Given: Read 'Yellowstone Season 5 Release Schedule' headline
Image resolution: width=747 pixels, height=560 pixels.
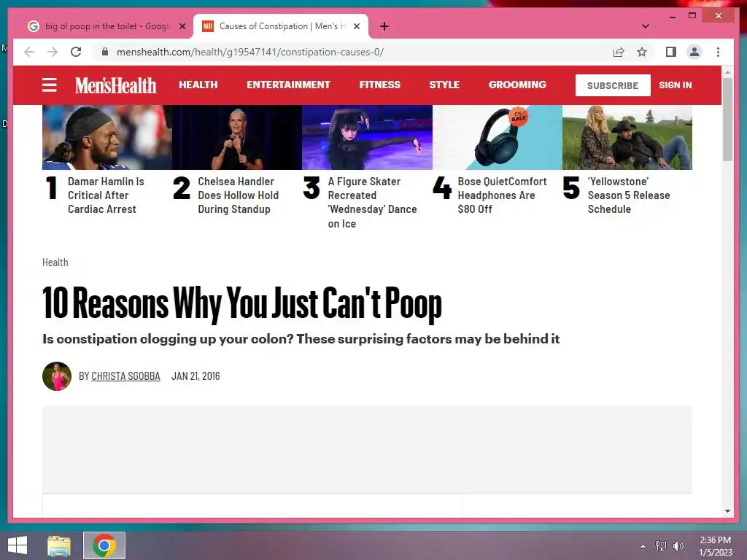Looking at the screenshot, I should (x=629, y=195).
